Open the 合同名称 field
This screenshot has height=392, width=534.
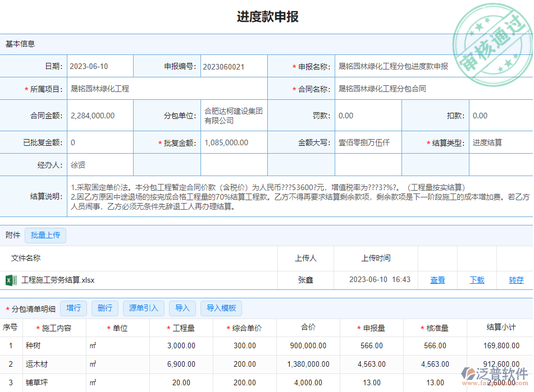[432, 89]
